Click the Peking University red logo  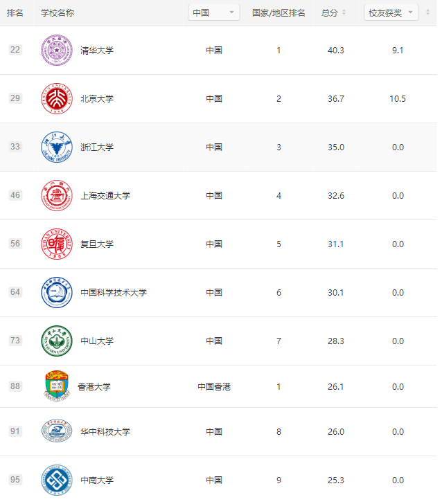[56, 98]
